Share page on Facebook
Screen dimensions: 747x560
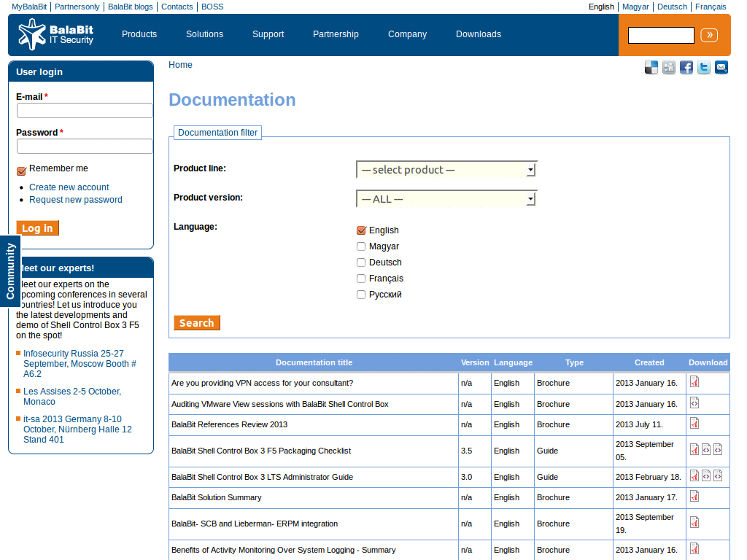tap(686, 68)
